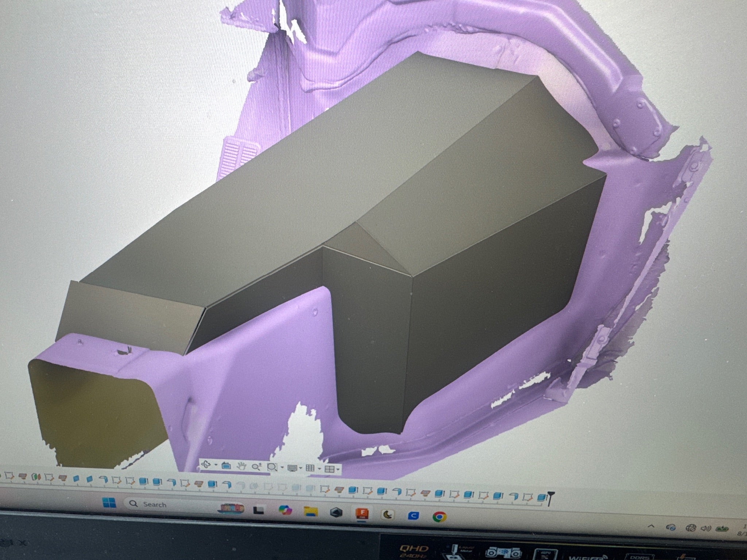
Task: Click the network globe tray icon
Action: [x=690, y=528]
